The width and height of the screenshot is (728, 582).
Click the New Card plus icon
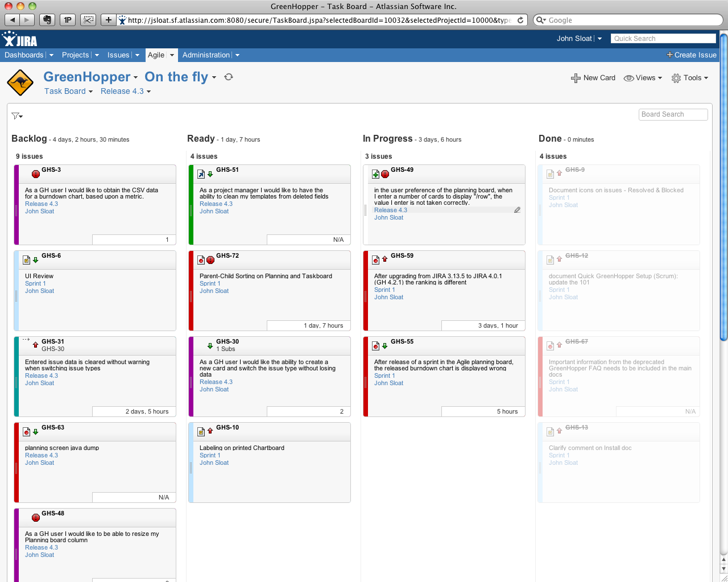click(576, 78)
